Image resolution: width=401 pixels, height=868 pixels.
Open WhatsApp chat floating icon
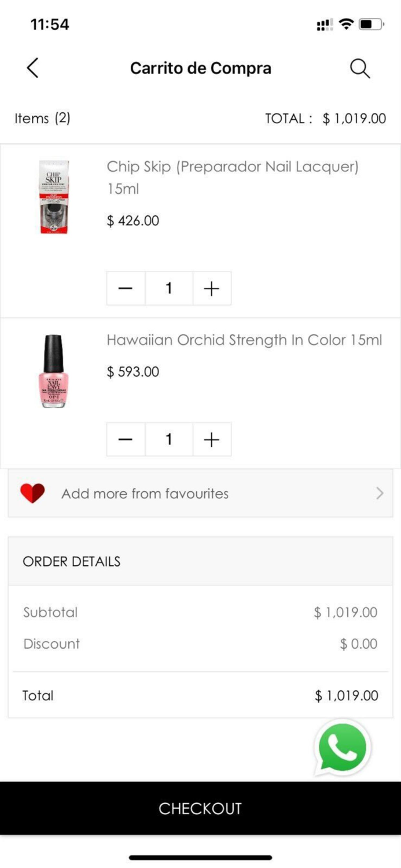click(343, 748)
